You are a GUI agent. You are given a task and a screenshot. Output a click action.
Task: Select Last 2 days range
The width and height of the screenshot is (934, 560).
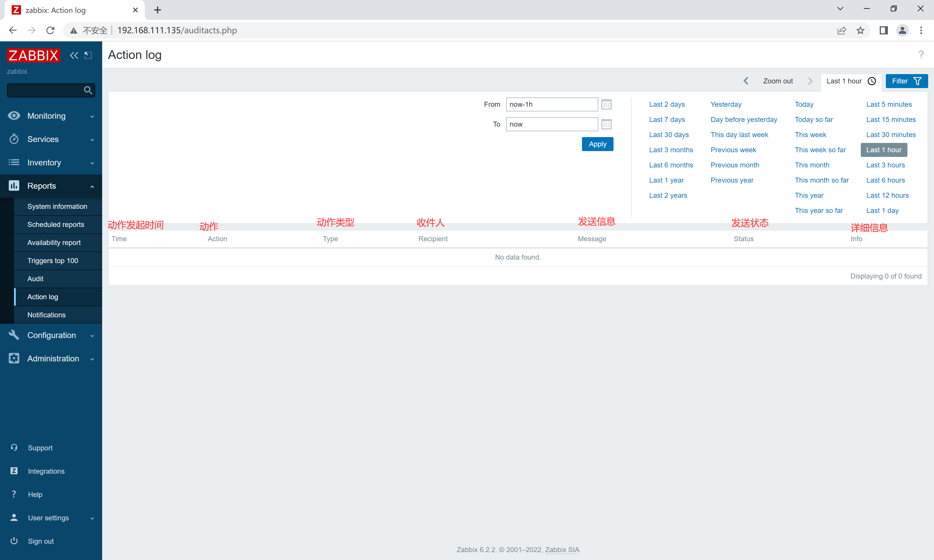pyautogui.click(x=667, y=104)
